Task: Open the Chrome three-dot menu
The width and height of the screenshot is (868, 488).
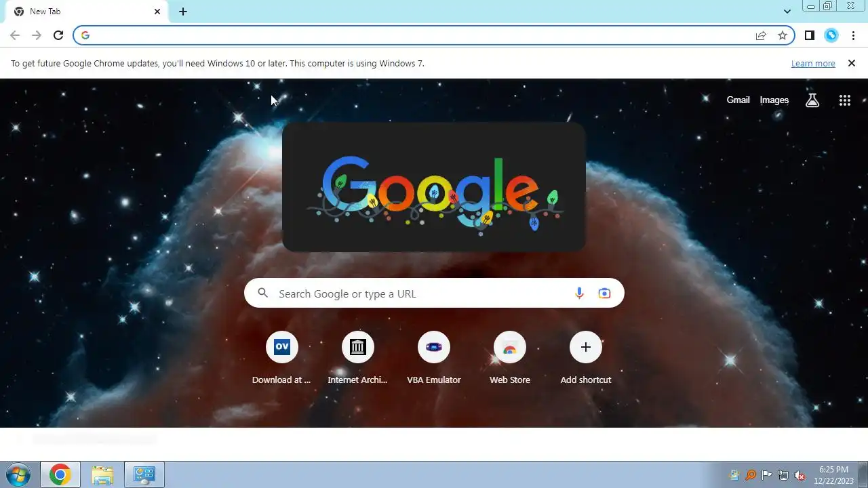Action: click(853, 35)
